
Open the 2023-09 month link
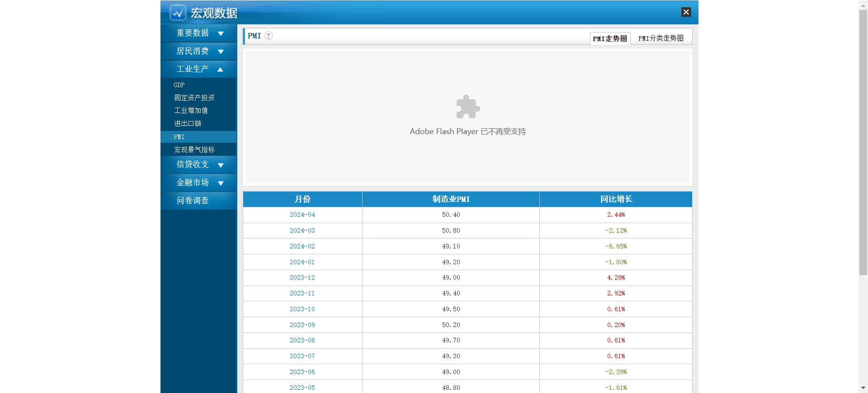pos(302,325)
